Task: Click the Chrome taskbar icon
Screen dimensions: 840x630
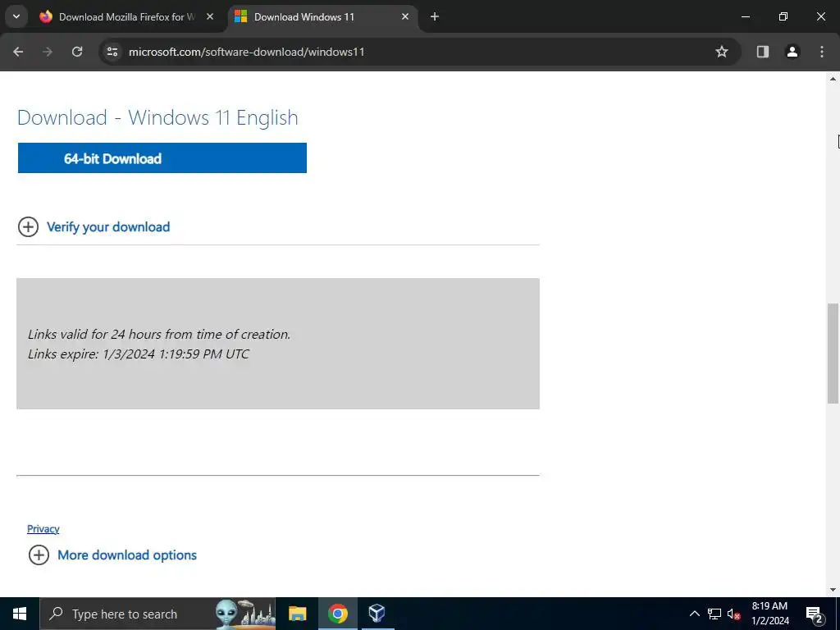Action: tap(338, 614)
